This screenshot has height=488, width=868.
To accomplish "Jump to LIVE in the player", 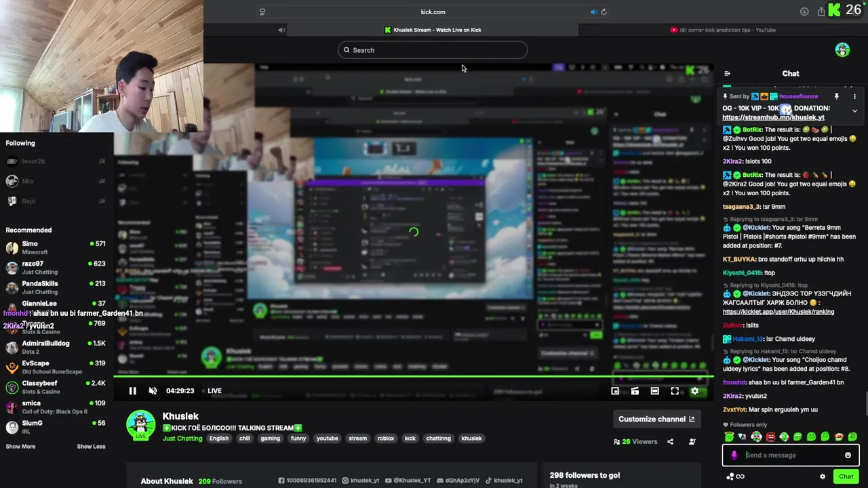I will (x=214, y=391).
